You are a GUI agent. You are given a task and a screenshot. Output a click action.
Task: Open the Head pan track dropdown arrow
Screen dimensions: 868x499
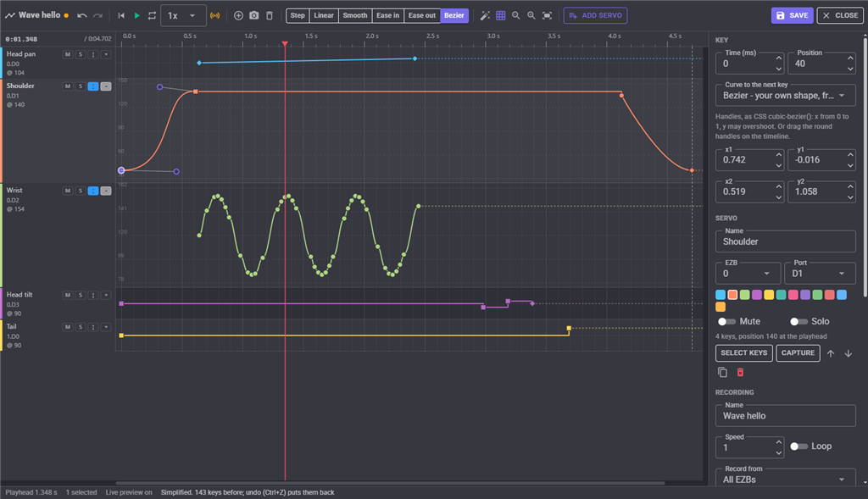tap(106, 55)
